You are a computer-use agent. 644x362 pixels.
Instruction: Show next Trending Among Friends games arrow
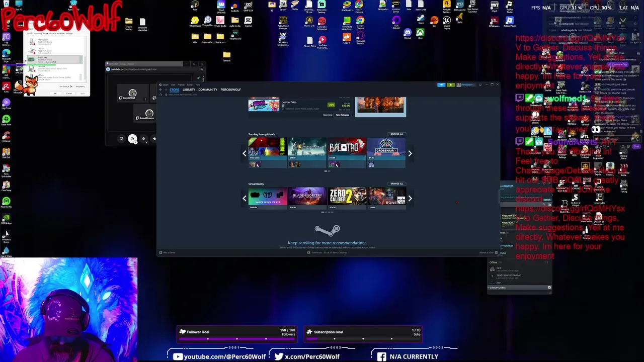pyautogui.click(x=410, y=153)
